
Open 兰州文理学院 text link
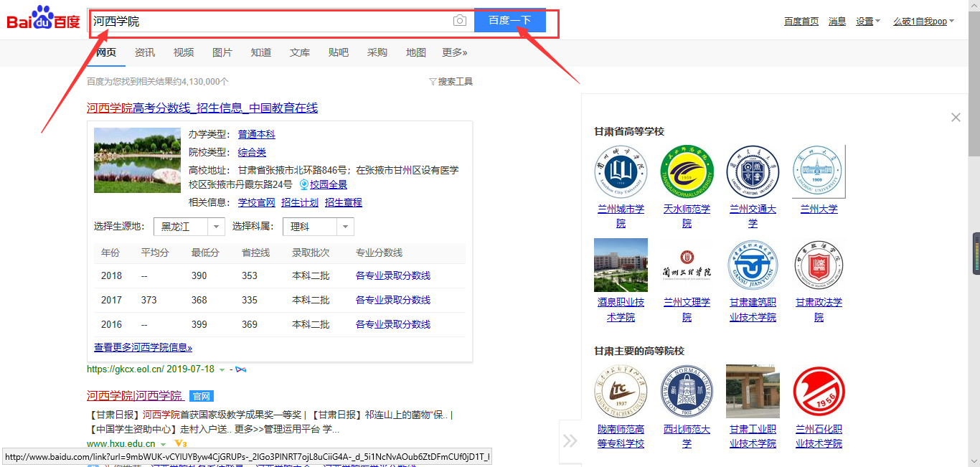[687, 310]
